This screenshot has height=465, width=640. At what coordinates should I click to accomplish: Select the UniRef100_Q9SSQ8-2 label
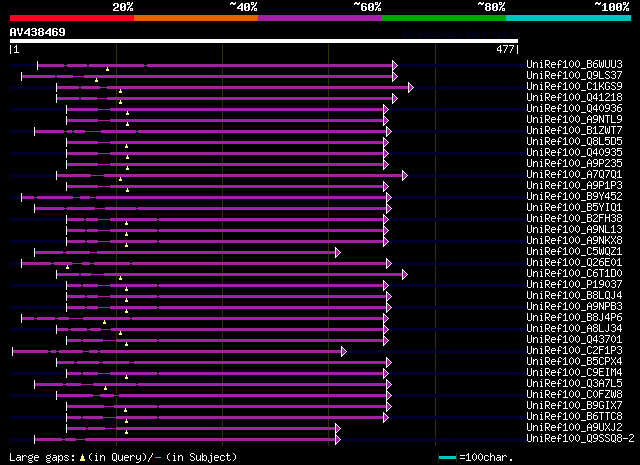pyautogui.click(x=580, y=439)
